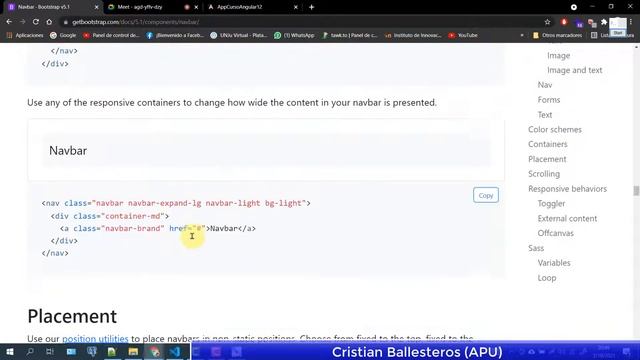This screenshot has width=640, height=360.
Task: Open Task View in the taskbar
Action: (50, 352)
